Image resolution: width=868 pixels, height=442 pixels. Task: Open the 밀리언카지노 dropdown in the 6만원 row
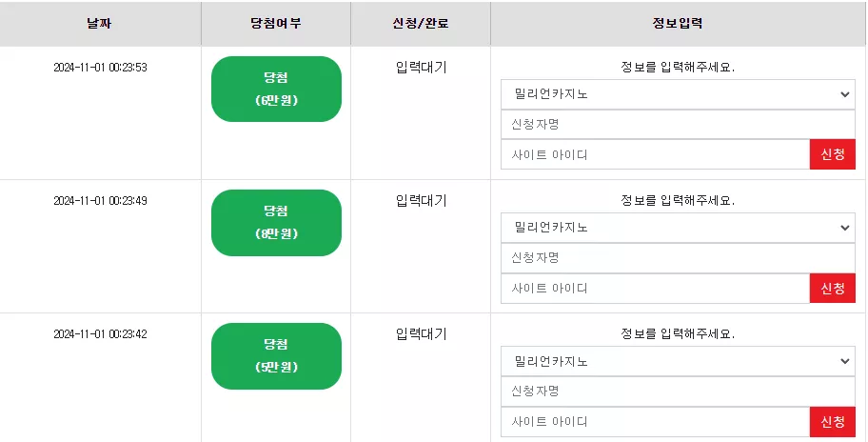pos(678,94)
